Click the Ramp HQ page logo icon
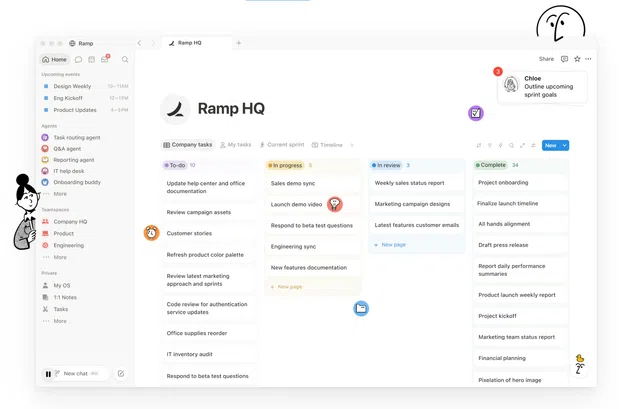The height and width of the screenshot is (409, 619). [175, 109]
